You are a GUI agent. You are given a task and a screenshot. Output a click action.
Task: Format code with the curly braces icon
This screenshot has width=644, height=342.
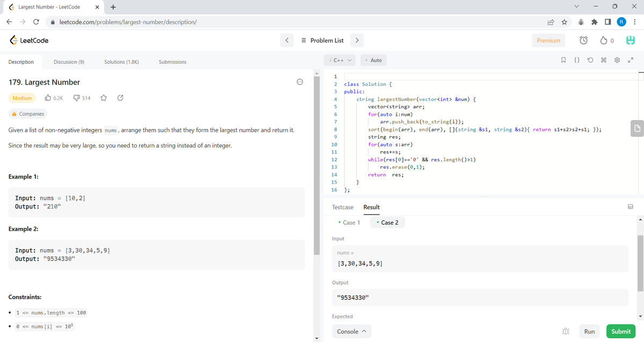coord(576,61)
